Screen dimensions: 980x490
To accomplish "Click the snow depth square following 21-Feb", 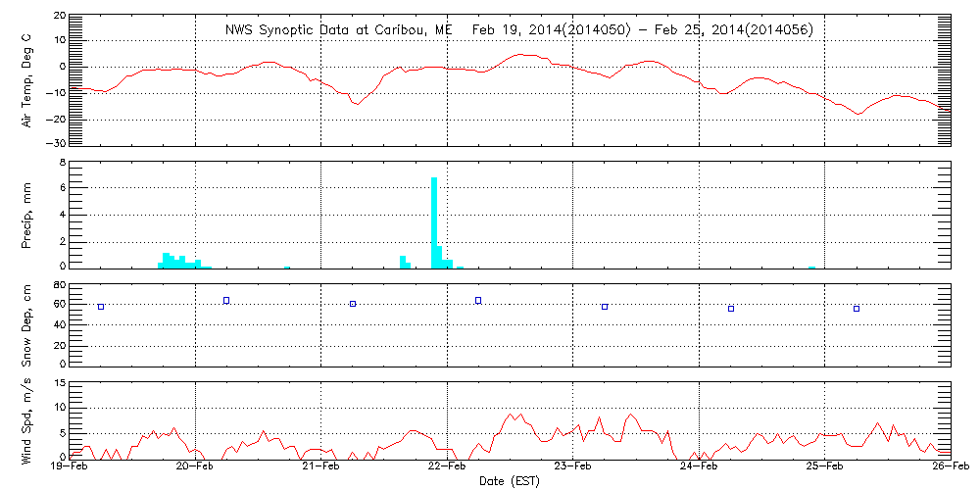I will tap(353, 304).
